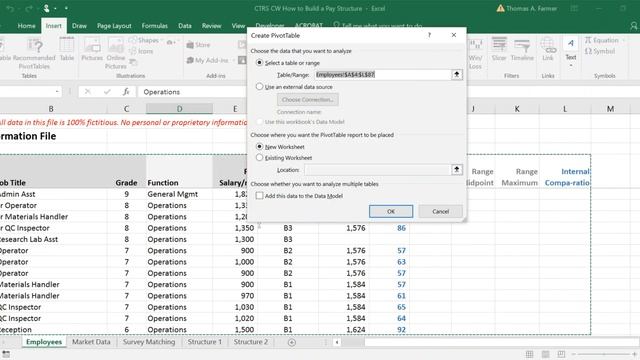
Task: Insert a Timeline filter
Action: tap(522, 49)
